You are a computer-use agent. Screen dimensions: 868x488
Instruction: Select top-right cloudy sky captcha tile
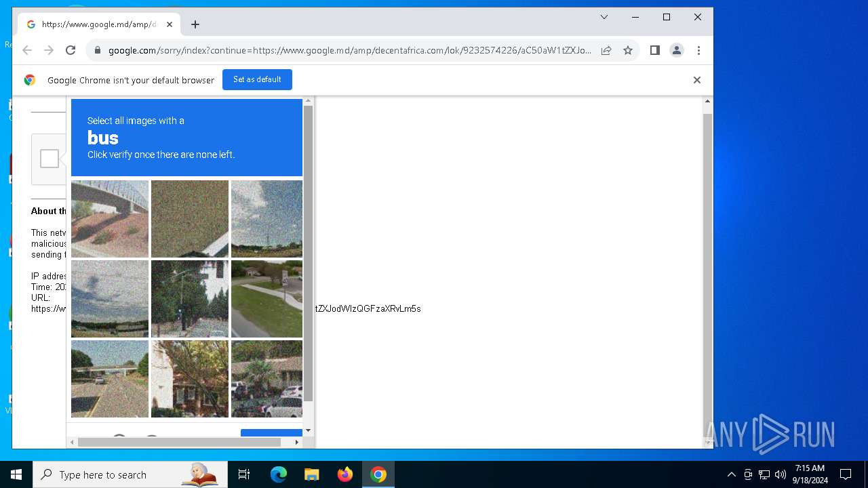point(267,219)
